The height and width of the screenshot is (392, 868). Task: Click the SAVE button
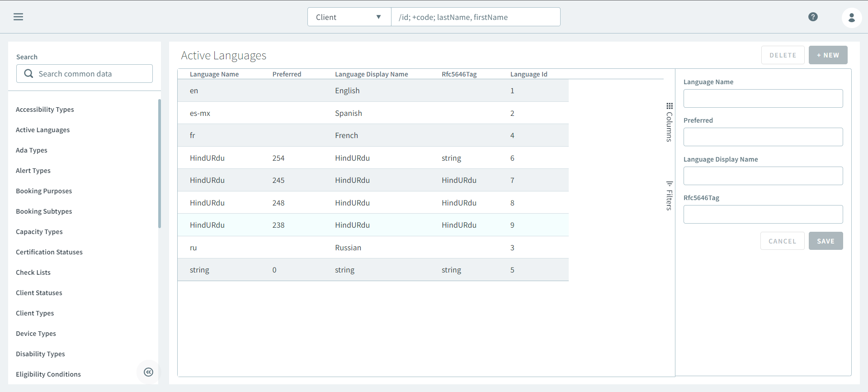pyautogui.click(x=826, y=241)
